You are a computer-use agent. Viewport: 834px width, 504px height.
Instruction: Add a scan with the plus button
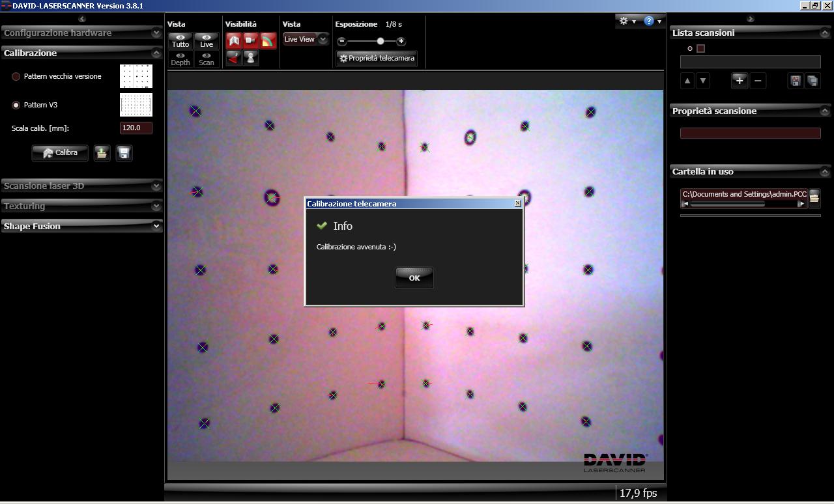(x=739, y=81)
